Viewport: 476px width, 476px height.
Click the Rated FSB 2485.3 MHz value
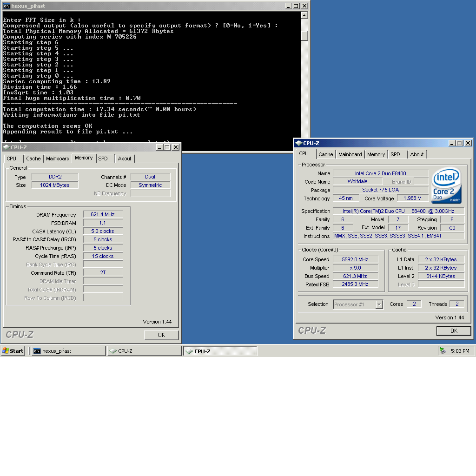(356, 284)
